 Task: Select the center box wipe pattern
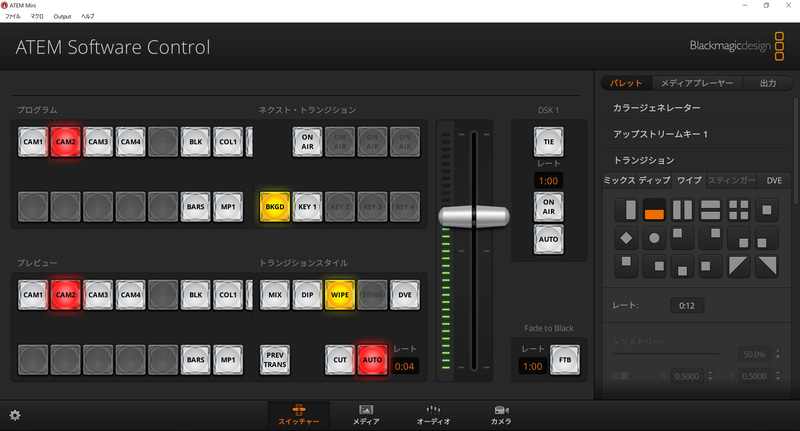point(766,210)
